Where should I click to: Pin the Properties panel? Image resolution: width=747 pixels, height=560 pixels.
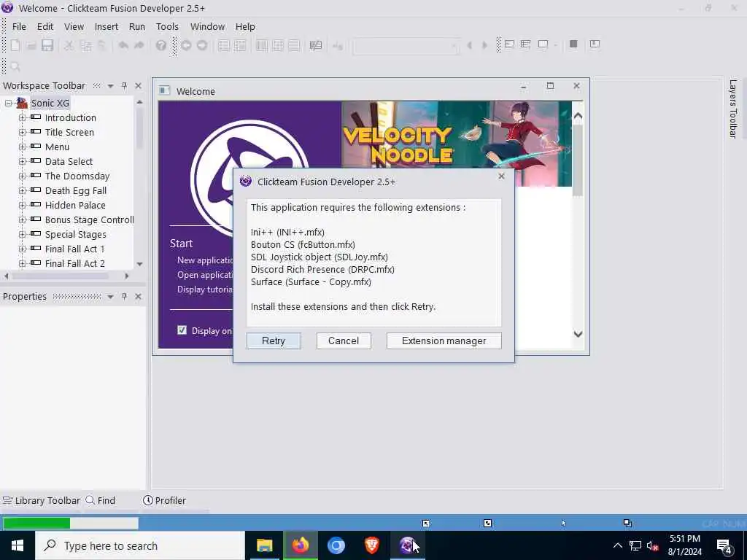click(124, 296)
